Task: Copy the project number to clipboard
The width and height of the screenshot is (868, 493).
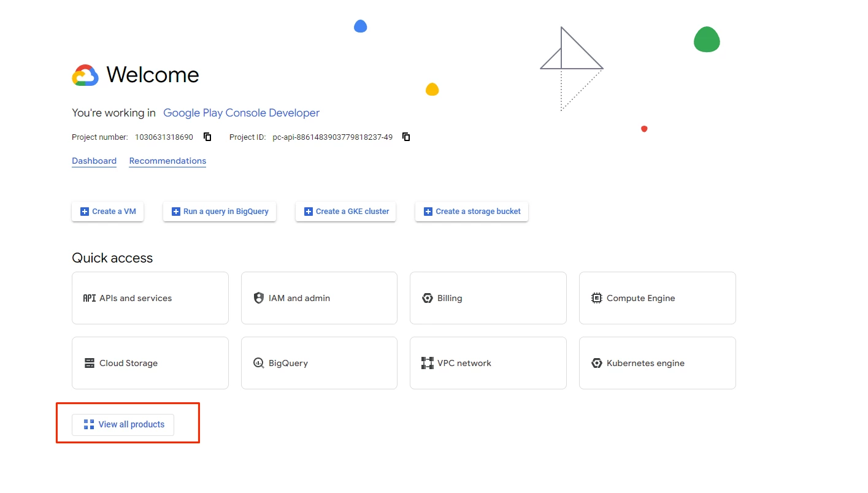Action: coord(207,137)
